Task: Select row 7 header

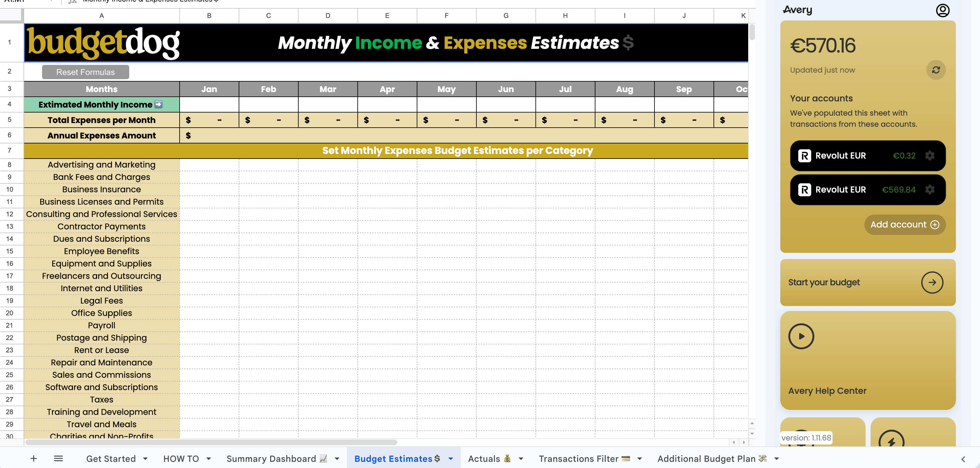Action: click(11, 151)
